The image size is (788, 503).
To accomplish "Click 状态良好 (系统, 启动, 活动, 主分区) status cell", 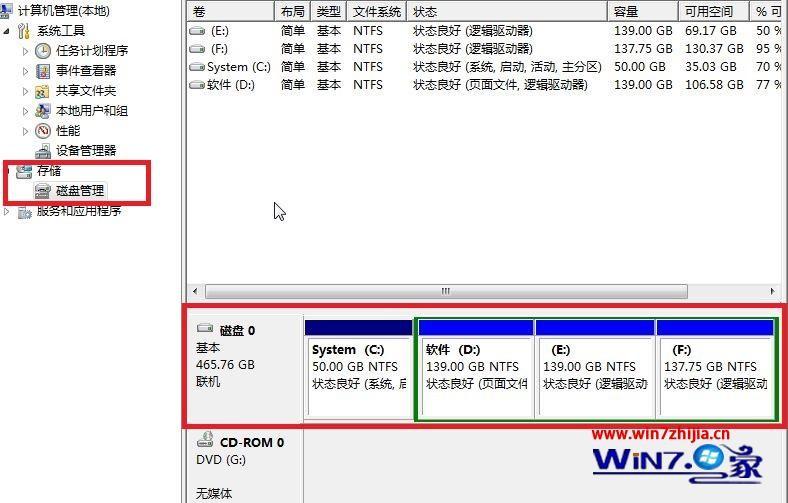I will (507, 67).
